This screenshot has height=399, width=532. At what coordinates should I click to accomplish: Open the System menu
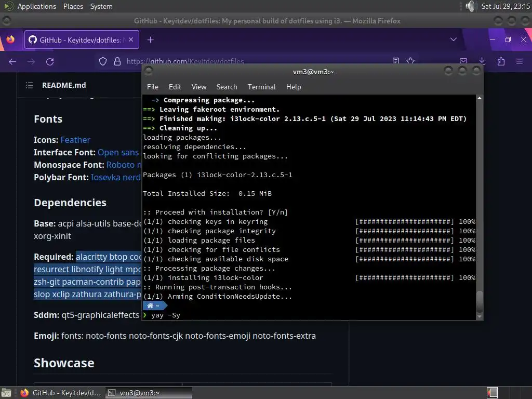tap(101, 6)
